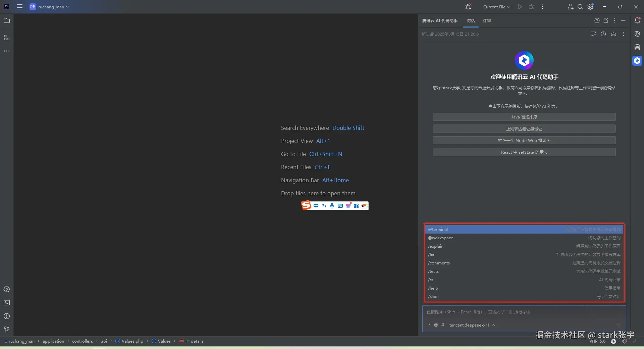Viewport: 644px width, 349px height.
Task: Activate Sogou IME voice input microphone
Action: [x=332, y=206]
